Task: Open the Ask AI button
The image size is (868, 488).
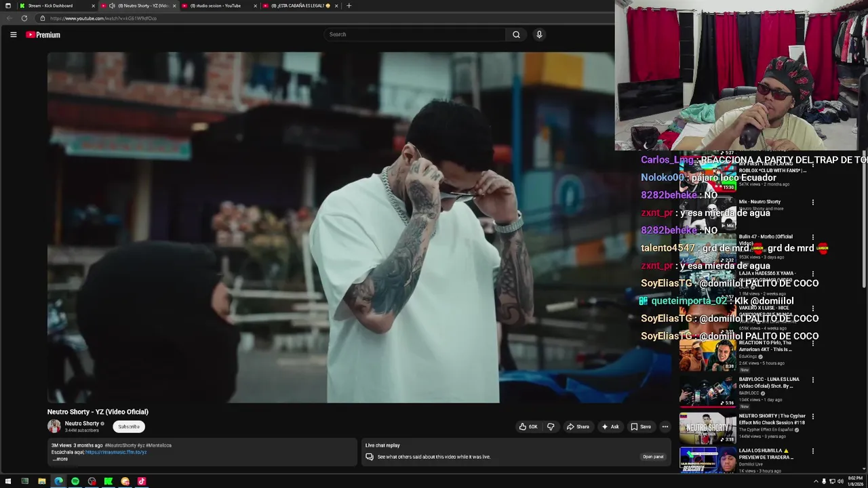Action: (610, 426)
